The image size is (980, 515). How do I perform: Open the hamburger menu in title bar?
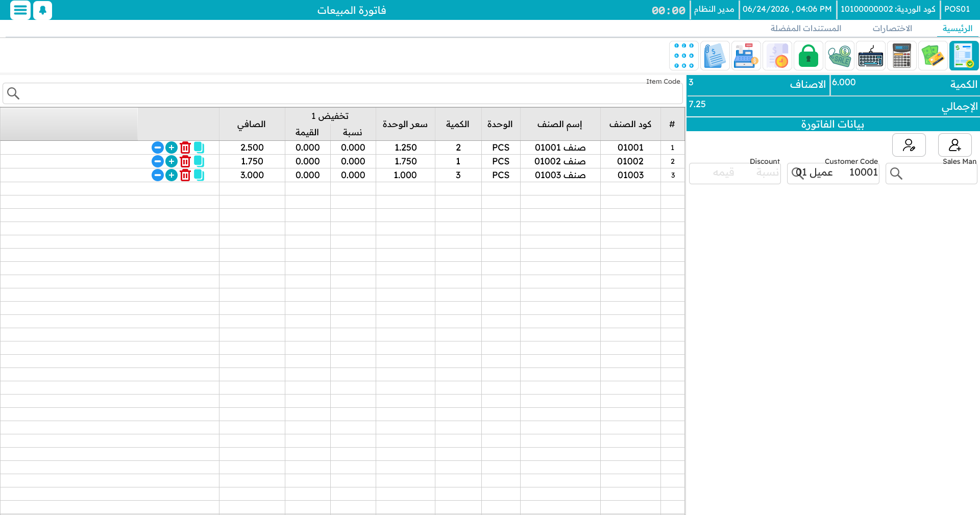(20, 10)
